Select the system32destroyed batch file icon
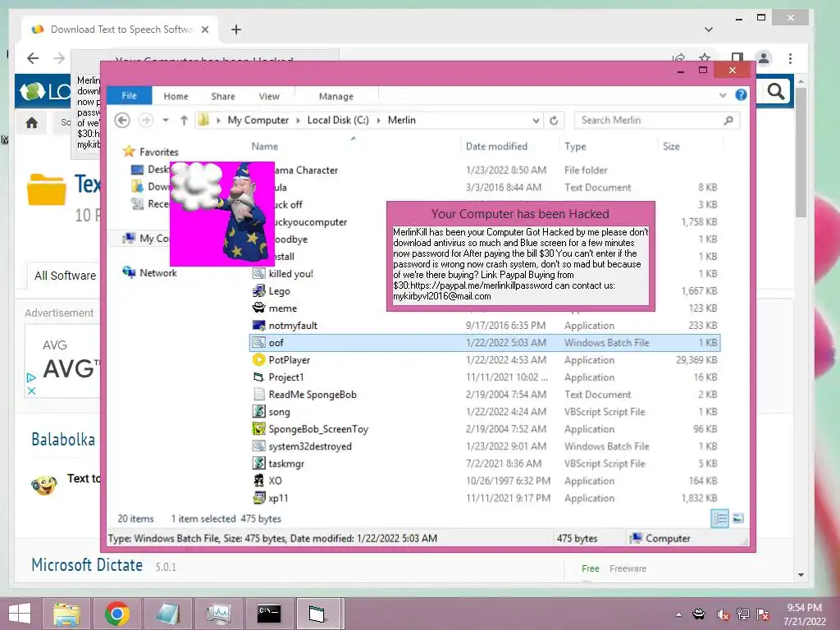Viewport: 840px width, 630px height. 258,446
